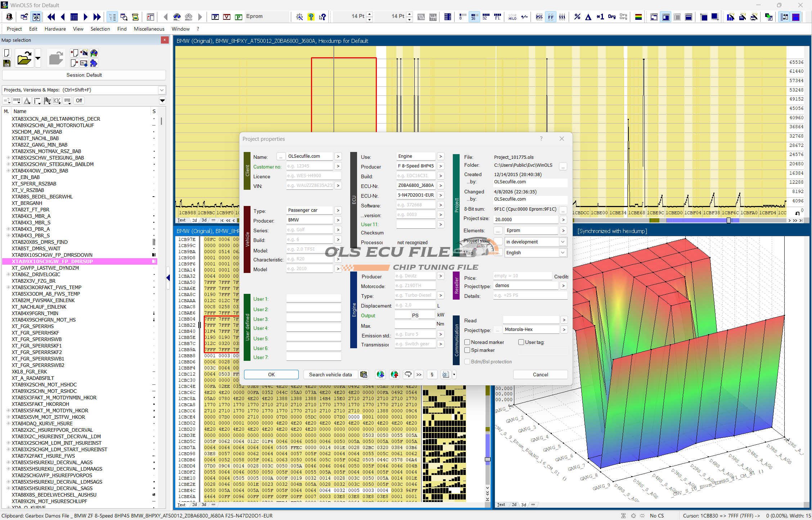The height and width of the screenshot is (520, 812).
Task: Click the Project size input field
Action: pyautogui.click(x=525, y=220)
